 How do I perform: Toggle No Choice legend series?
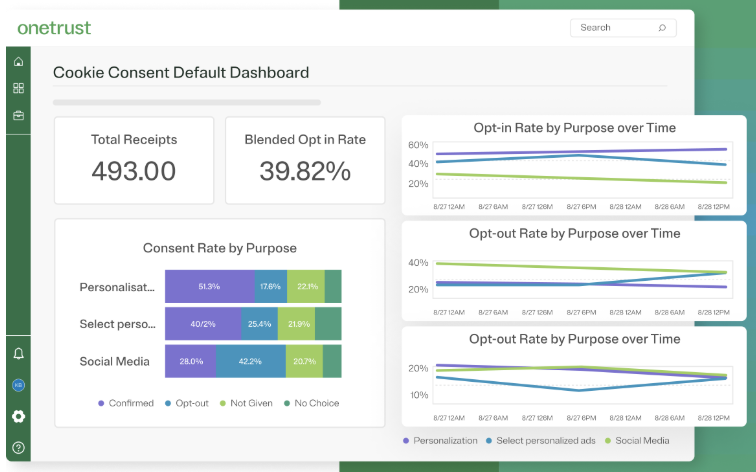pyautogui.click(x=311, y=403)
